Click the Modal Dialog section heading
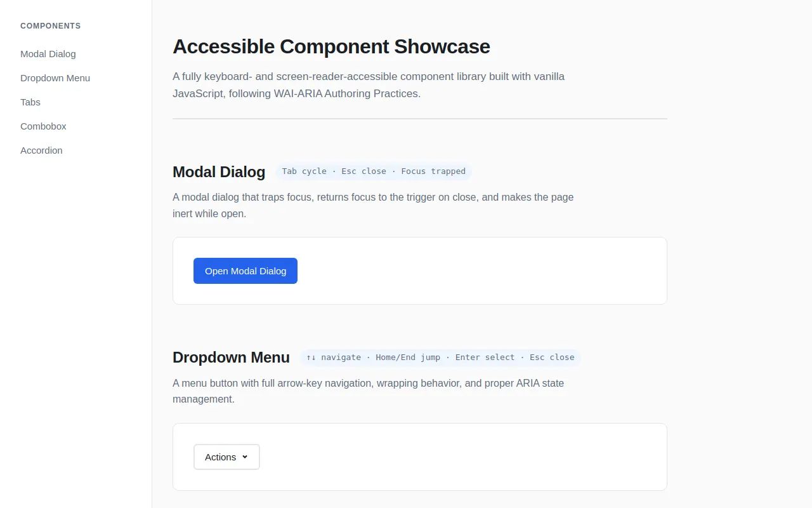The height and width of the screenshot is (508, 812). (219, 172)
